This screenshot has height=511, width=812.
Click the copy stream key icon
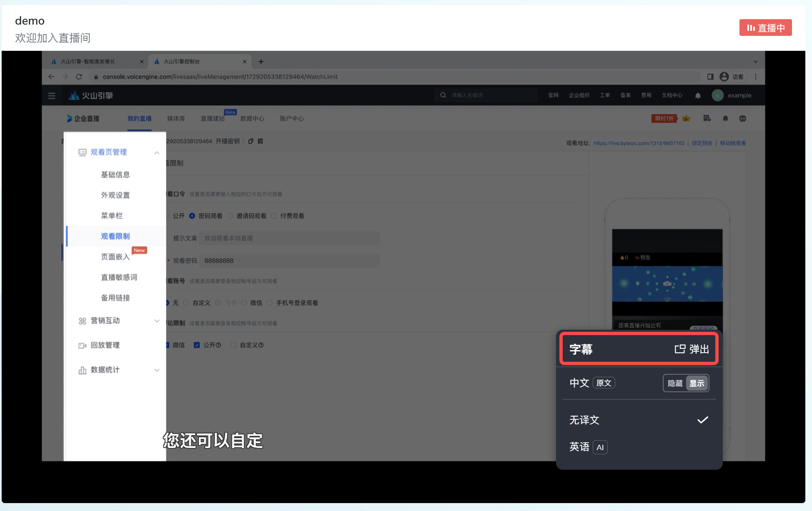pos(251,141)
